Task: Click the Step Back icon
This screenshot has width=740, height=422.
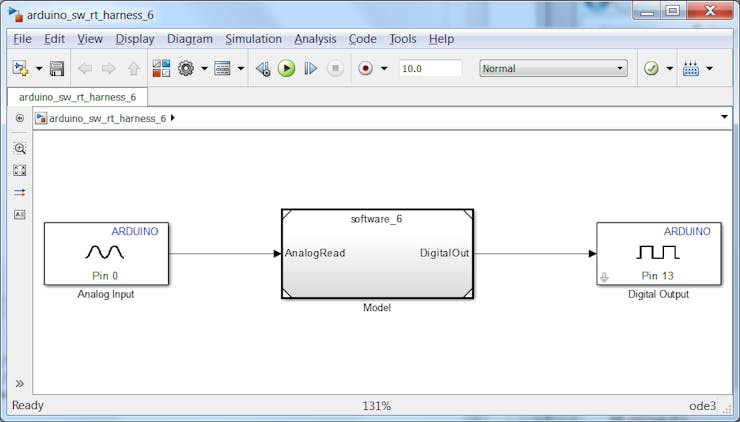Action: [x=263, y=69]
